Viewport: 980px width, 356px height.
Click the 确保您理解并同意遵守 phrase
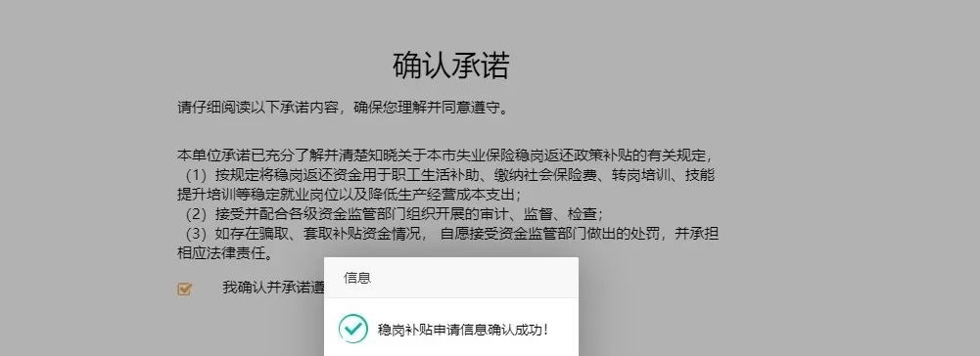click(426, 108)
